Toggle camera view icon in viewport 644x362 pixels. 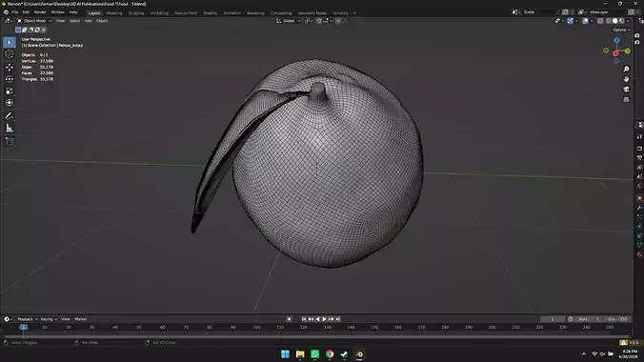[626, 90]
